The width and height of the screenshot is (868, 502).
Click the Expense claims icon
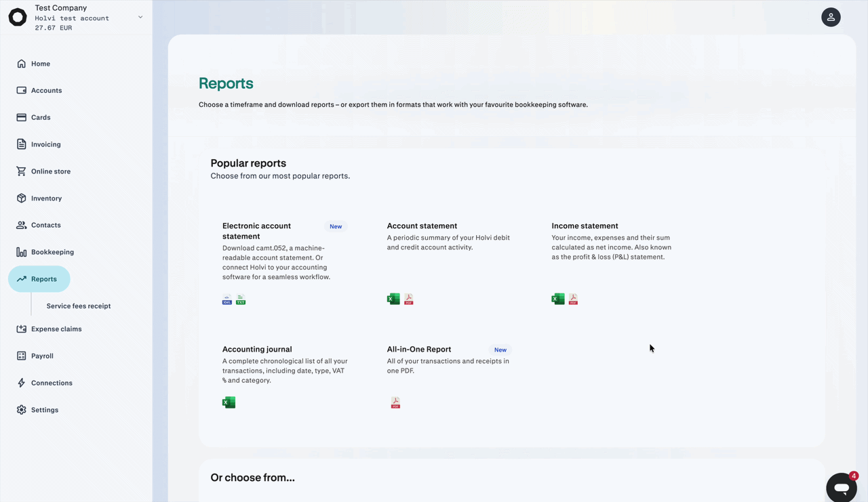[22, 329]
